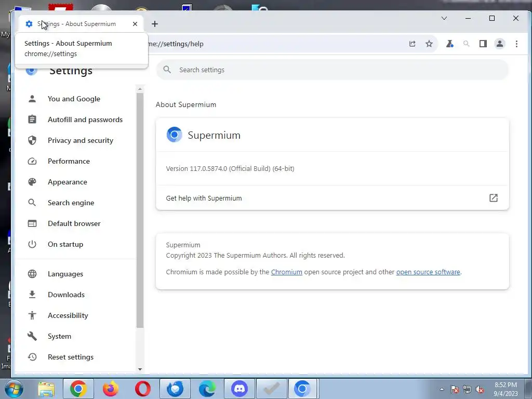Open Performance settings

69,161
